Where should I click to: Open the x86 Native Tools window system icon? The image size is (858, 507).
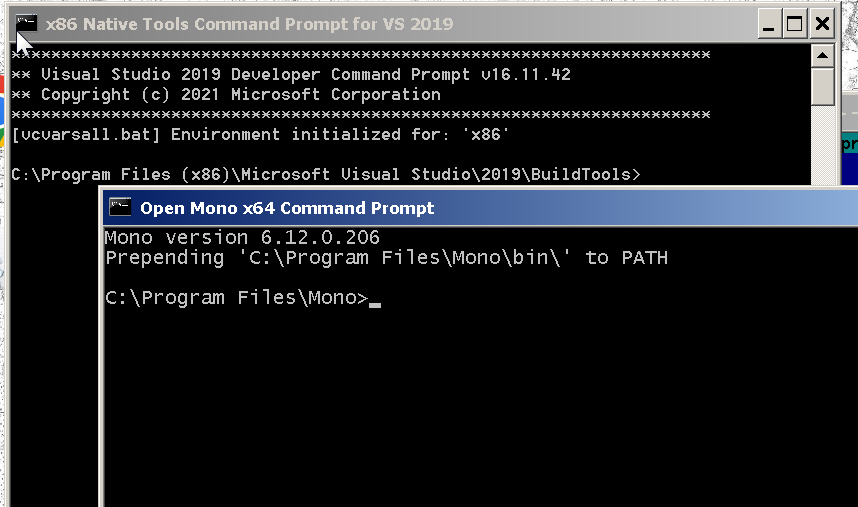point(26,23)
